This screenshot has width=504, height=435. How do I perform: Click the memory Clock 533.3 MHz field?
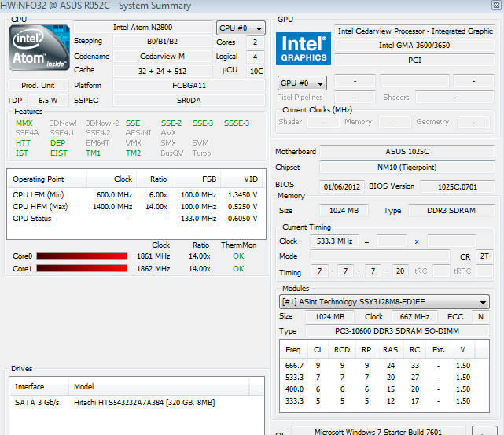[x=334, y=241]
